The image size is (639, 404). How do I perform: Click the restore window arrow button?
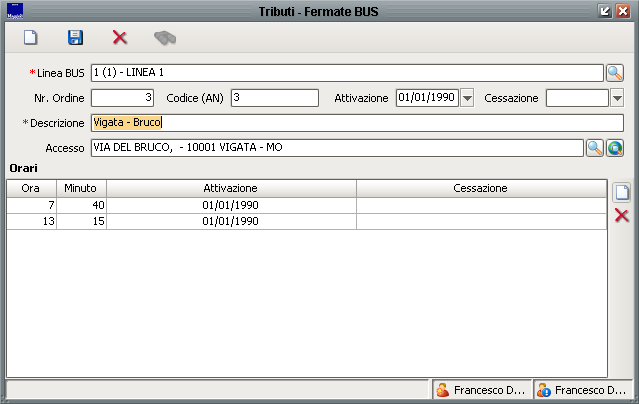[605, 11]
